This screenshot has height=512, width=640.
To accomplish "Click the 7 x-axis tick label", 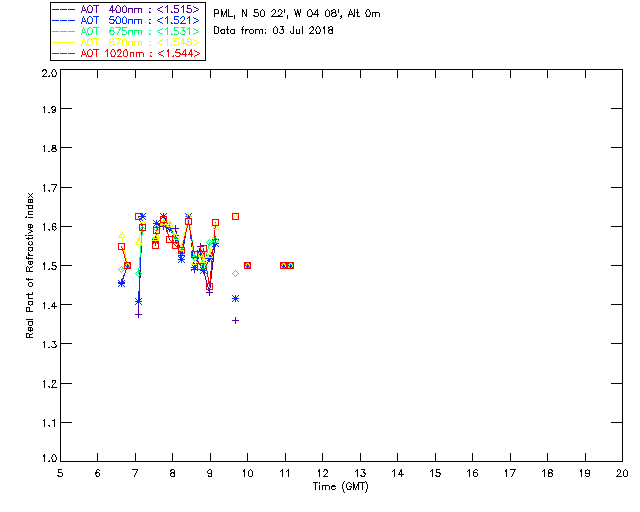I will point(135,473).
